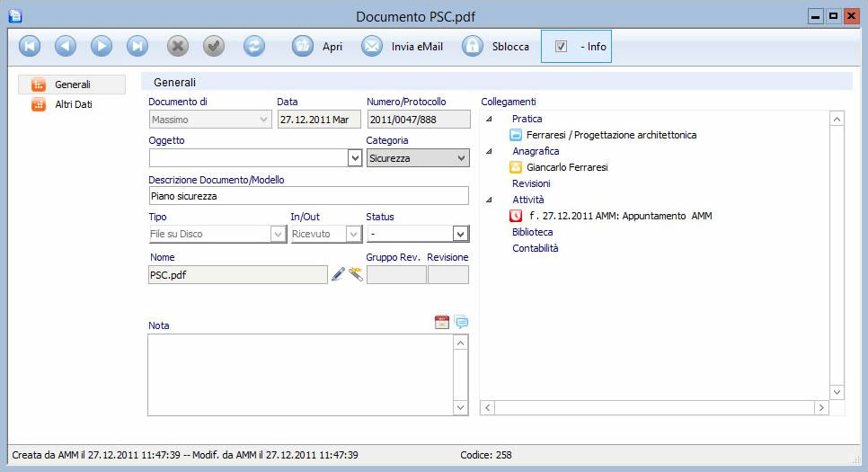Click the Apri document icon
This screenshot has width=868, height=472.
coord(302,46)
